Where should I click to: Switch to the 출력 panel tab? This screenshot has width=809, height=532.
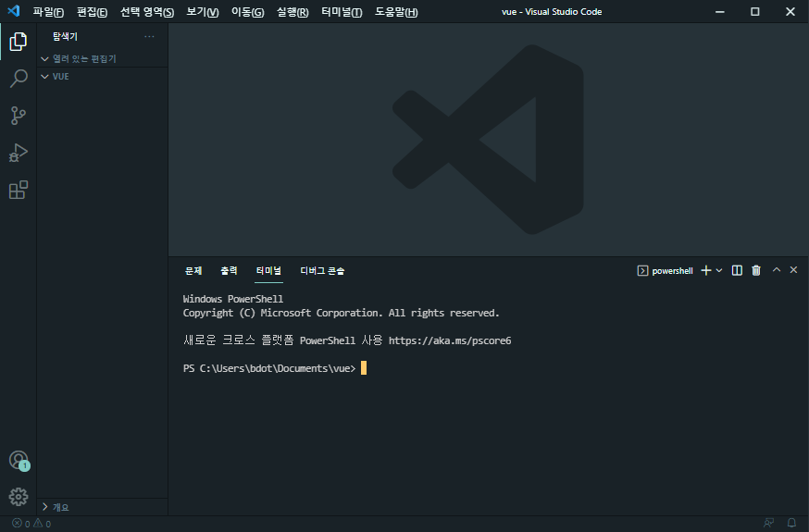click(229, 271)
